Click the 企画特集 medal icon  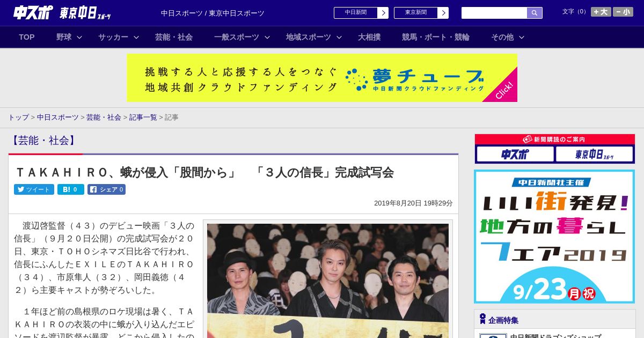(482, 319)
